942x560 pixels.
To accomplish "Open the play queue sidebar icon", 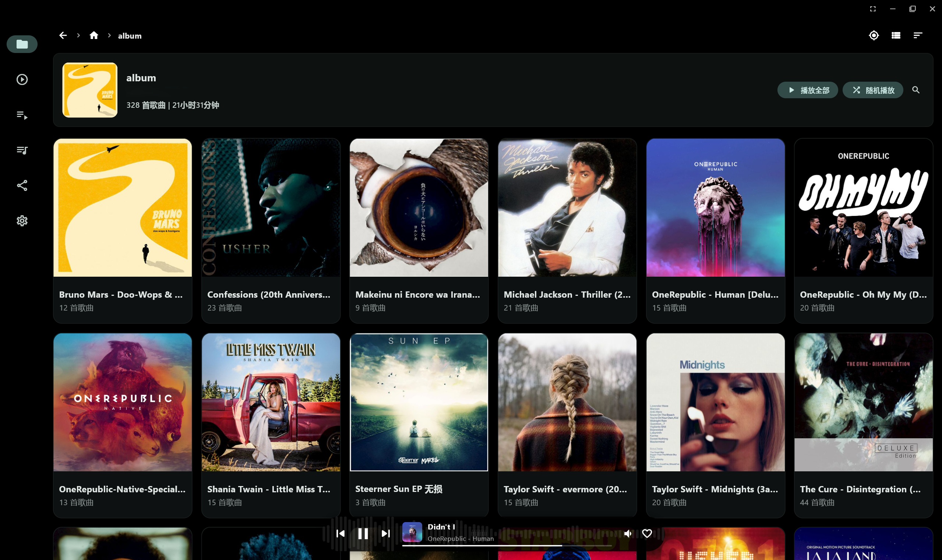I will pos(22,115).
